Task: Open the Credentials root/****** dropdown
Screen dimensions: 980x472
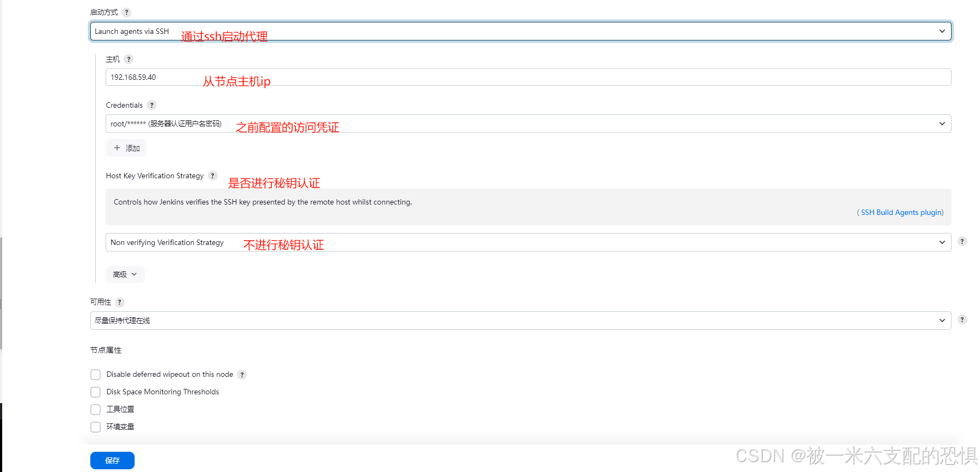Action: (x=528, y=124)
